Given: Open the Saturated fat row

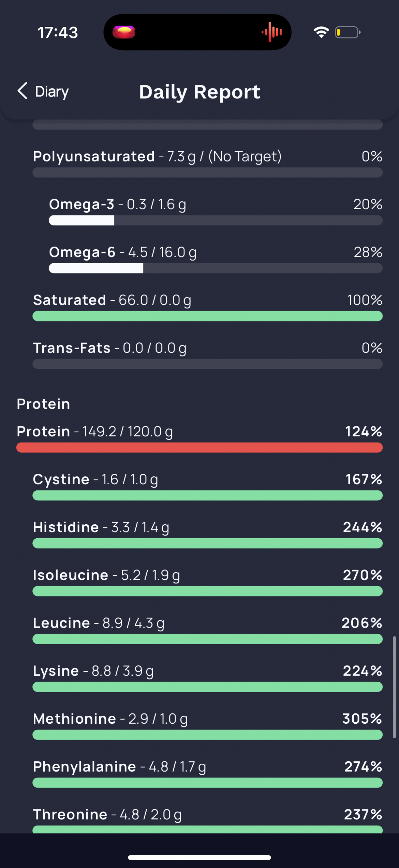Looking at the screenshot, I should click(x=207, y=307).
